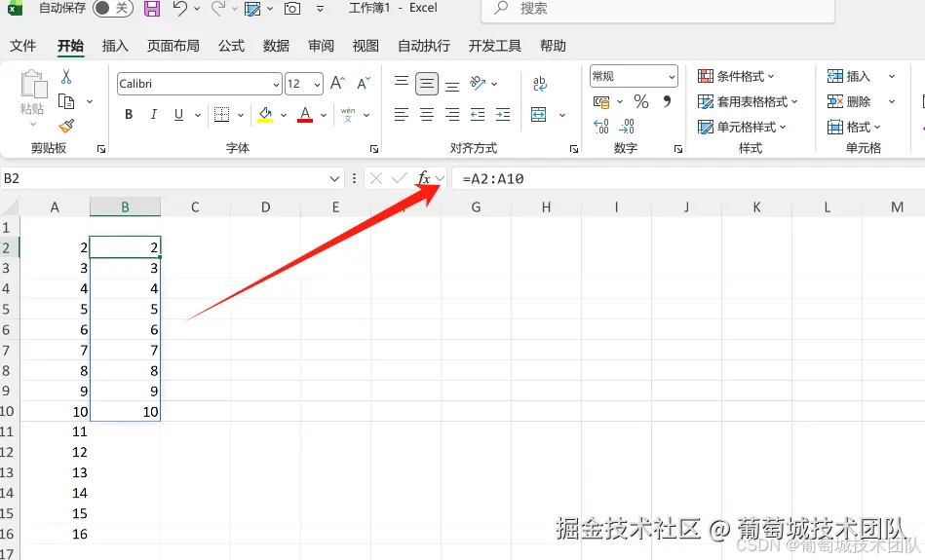
Task: Click the top align icon
Action: click(x=402, y=83)
